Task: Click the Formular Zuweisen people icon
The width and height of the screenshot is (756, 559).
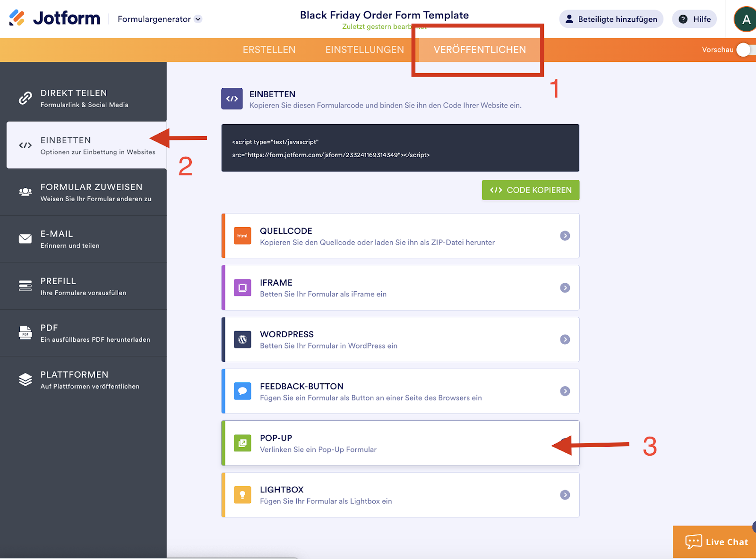Action: (25, 192)
